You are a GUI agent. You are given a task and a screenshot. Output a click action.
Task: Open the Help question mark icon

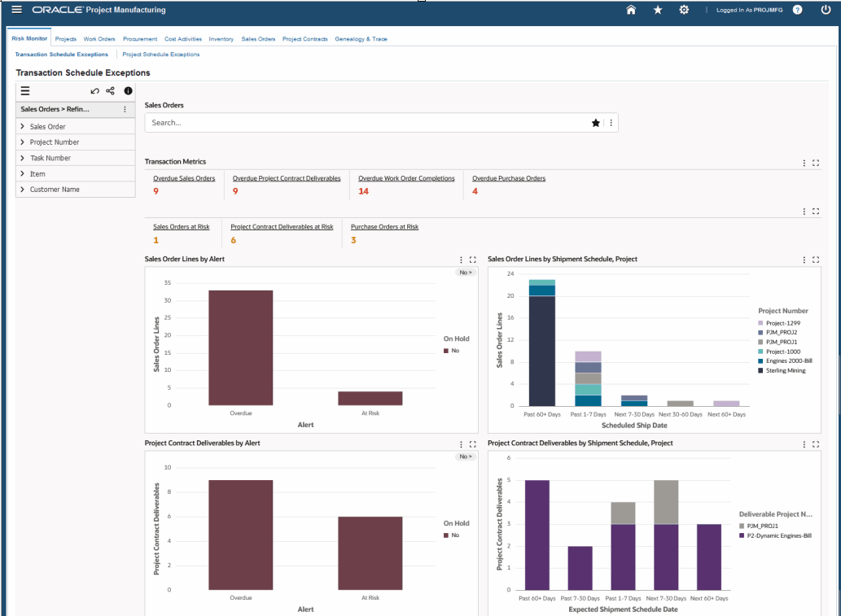click(798, 10)
